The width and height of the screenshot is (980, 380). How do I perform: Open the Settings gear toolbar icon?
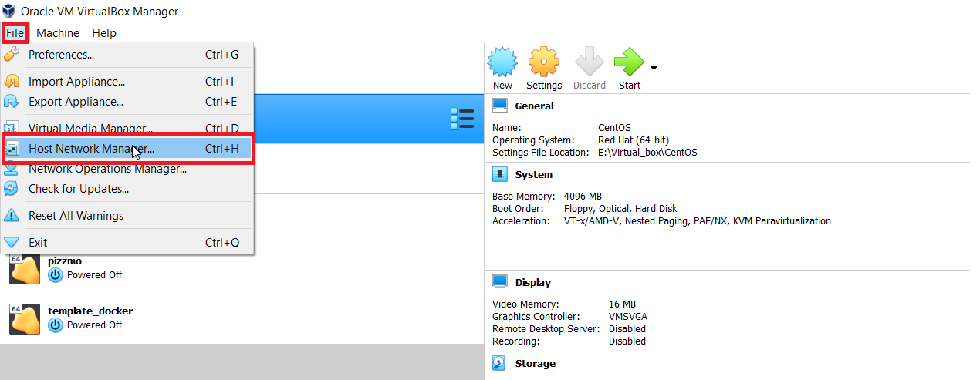coord(544,62)
